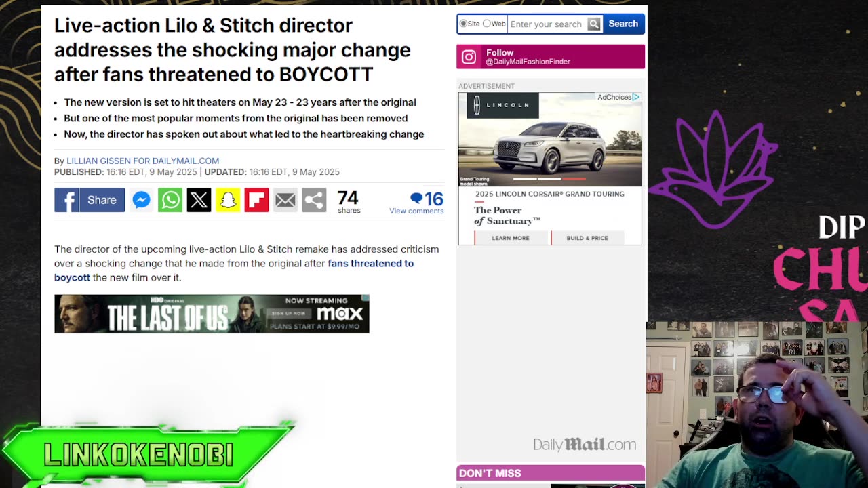Click bullet about May 23 theater release
The width and height of the screenshot is (868, 488).
coord(240,102)
